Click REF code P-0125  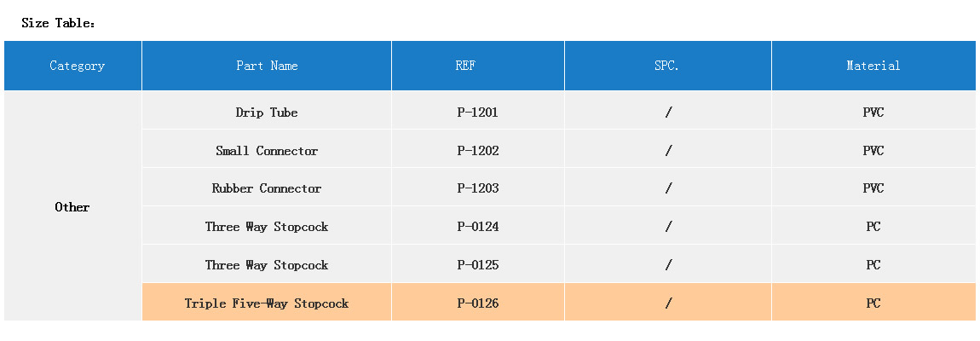point(478,265)
